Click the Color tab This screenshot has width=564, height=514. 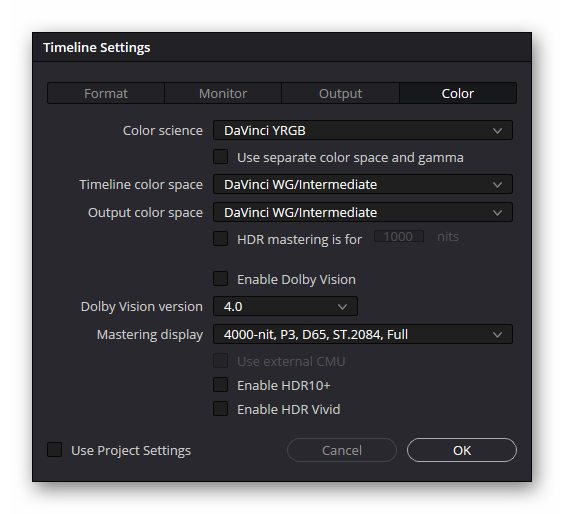(x=458, y=94)
